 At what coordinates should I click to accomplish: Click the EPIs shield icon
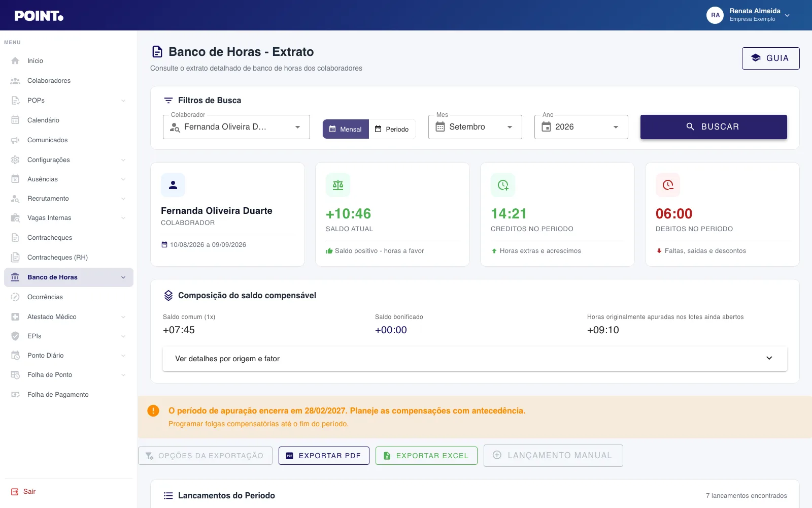(x=15, y=336)
